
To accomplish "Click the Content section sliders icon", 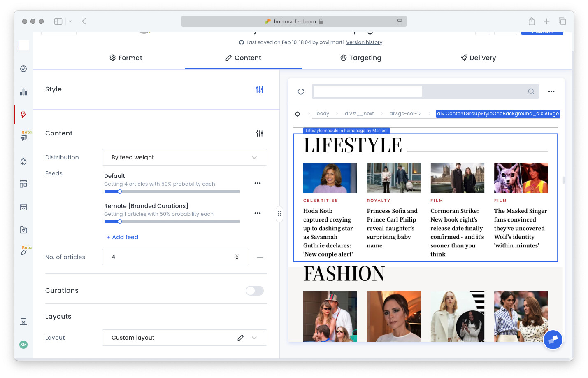I will point(259,133).
